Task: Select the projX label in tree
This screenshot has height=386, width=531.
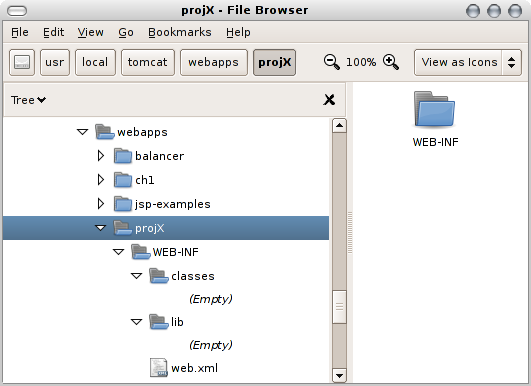Action: click(x=150, y=229)
